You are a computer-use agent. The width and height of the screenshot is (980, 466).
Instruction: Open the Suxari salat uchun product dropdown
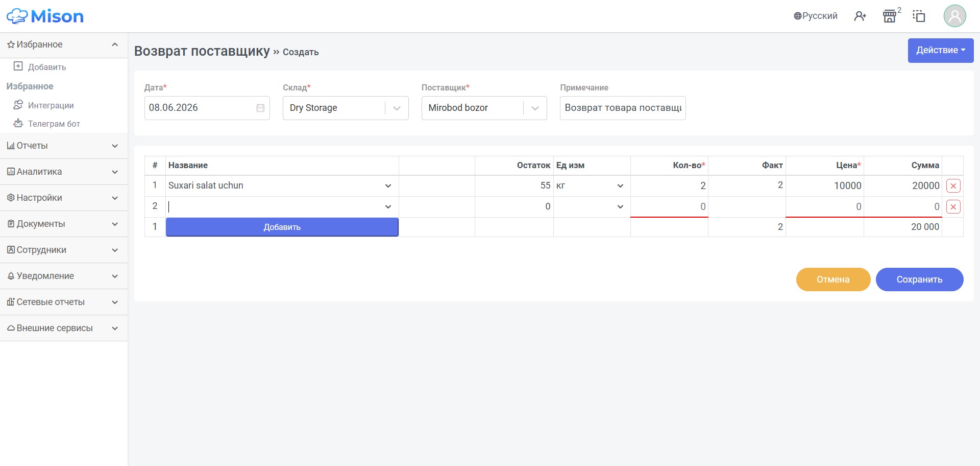(282, 186)
